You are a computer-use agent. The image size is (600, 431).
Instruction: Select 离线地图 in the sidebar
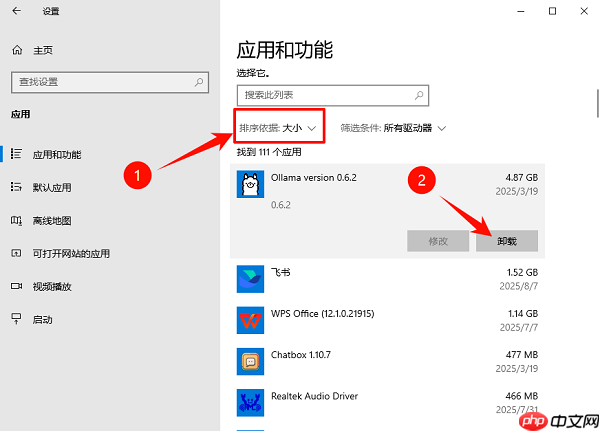[x=52, y=221]
